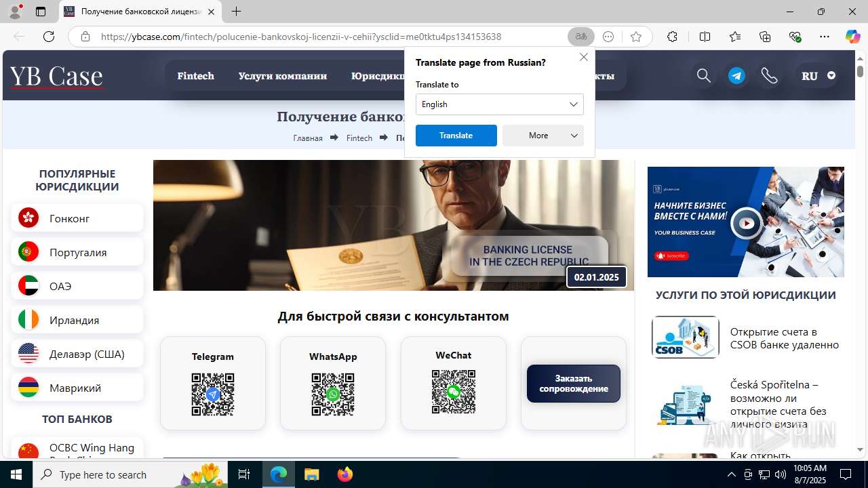Click the phone call header icon
This screenshot has width=868, height=488.
pos(769,76)
